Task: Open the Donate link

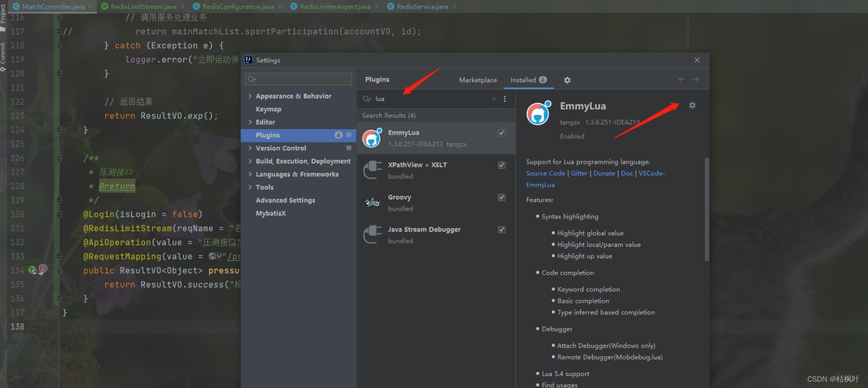Action: tap(604, 173)
